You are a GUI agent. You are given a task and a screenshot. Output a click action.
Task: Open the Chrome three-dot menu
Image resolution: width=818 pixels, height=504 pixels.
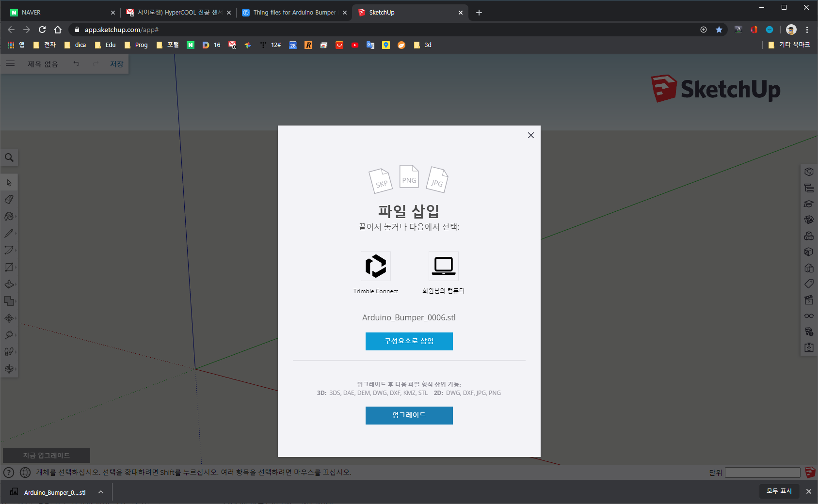807,30
